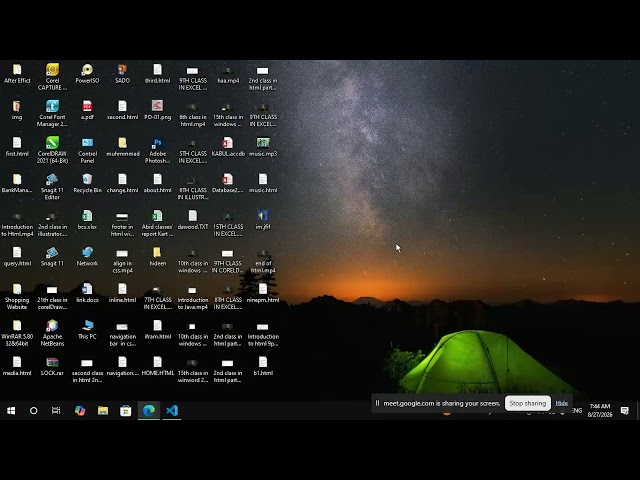Select the Recycle Bin icon
The image size is (640, 480).
[87, 184]
